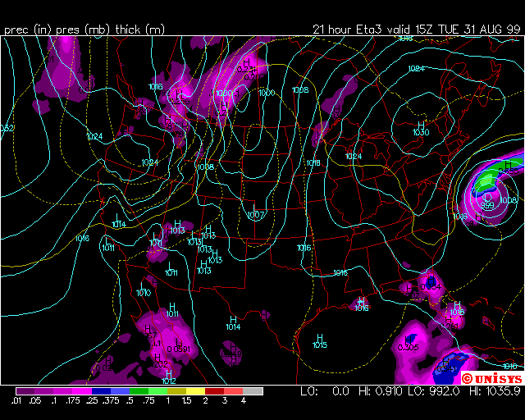Image resolution: width=525 pixels, height=420 pixels.
Task: Click the 999 hurricane low center
Action: 486,206
